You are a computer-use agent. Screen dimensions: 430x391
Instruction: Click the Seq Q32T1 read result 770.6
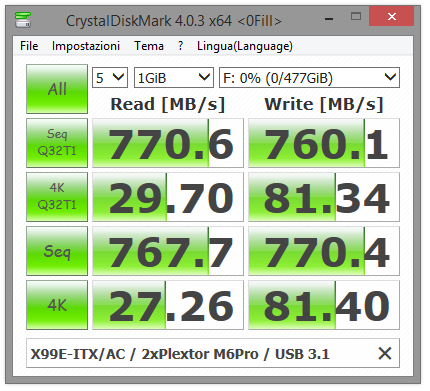tap(168, 143)
